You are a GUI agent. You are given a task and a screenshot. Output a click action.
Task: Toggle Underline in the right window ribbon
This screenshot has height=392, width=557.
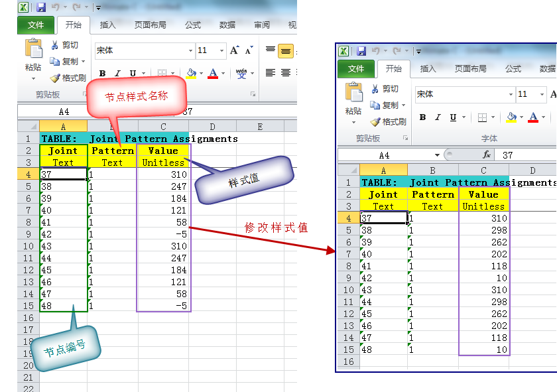tap(453, 117)
